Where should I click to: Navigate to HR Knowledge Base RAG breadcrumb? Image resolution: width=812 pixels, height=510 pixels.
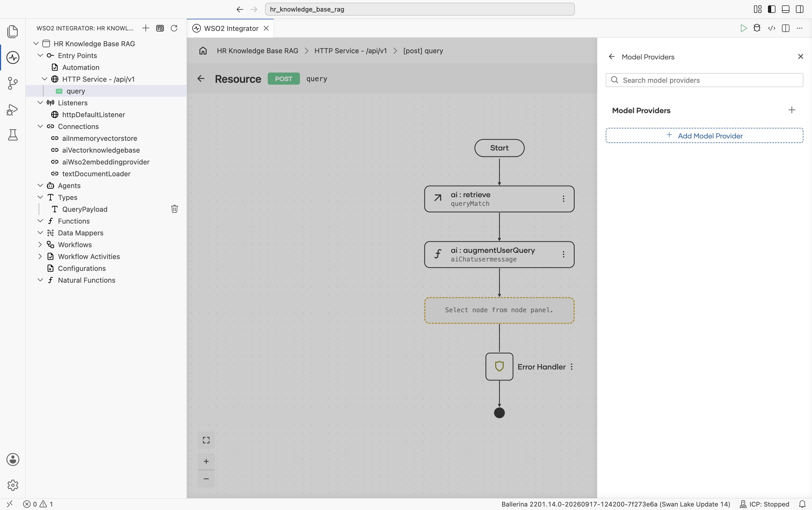(258, 51)
